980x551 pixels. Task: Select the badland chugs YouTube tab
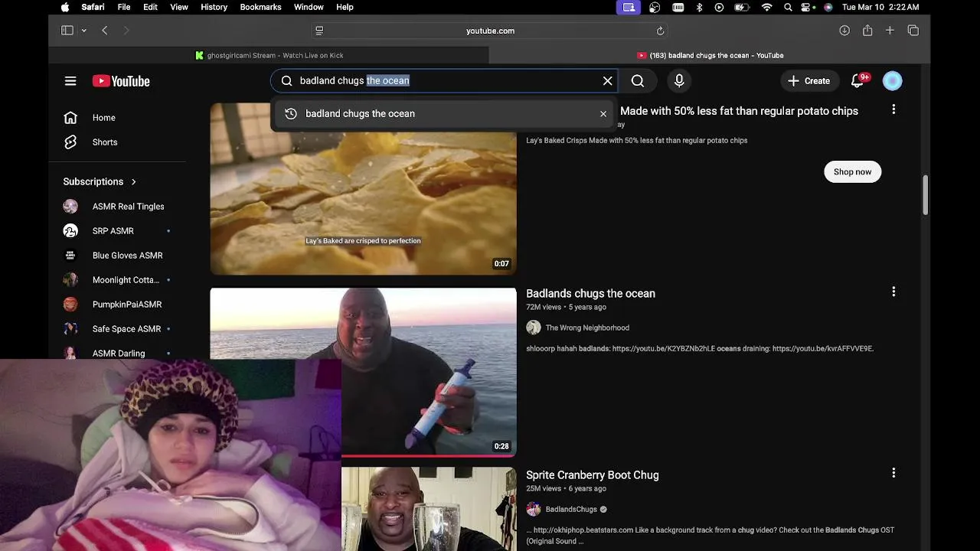point(710,55)
